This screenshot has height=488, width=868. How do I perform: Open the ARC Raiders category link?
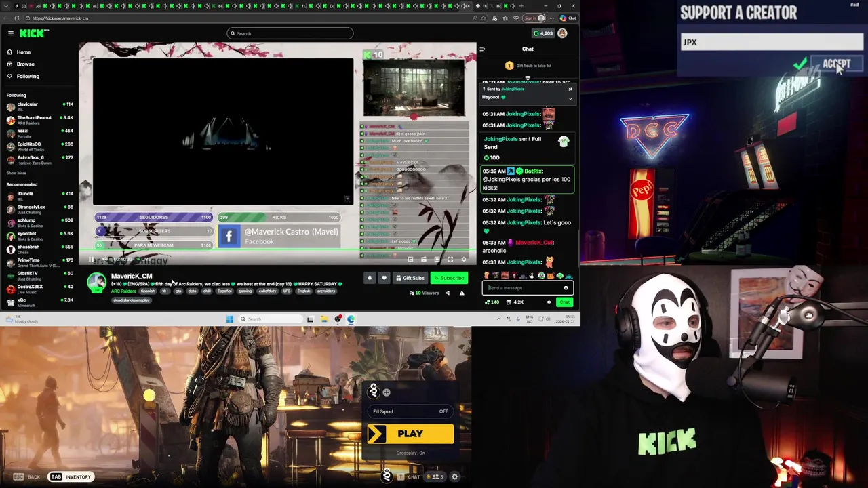click(x=123, y=291)
